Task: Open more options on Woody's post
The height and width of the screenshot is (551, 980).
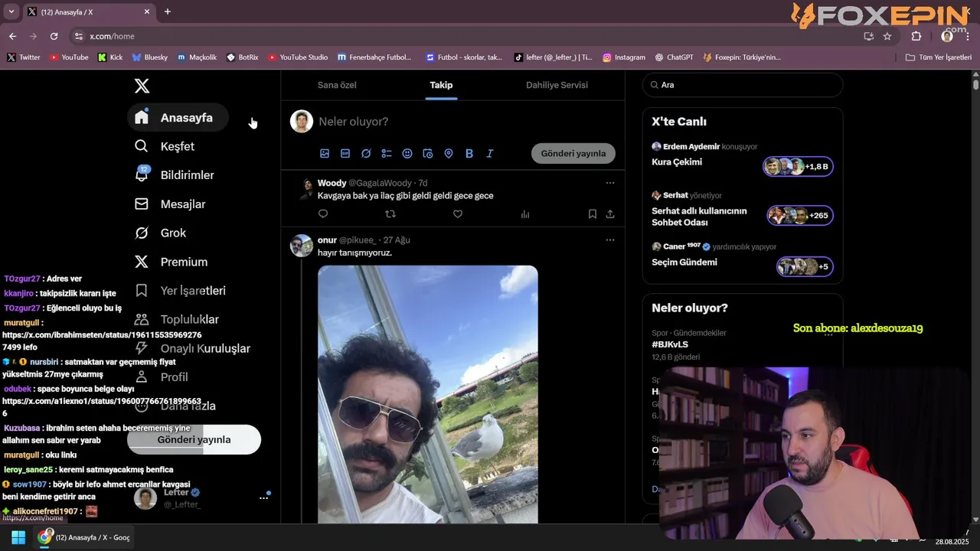Action: pyautogui.click(x=610, y=183)
